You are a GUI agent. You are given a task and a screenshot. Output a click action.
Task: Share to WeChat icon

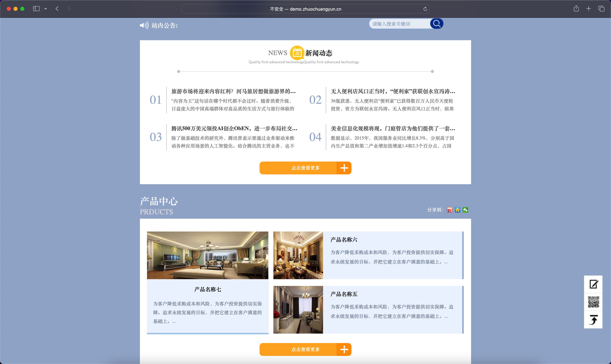point(465,210)
